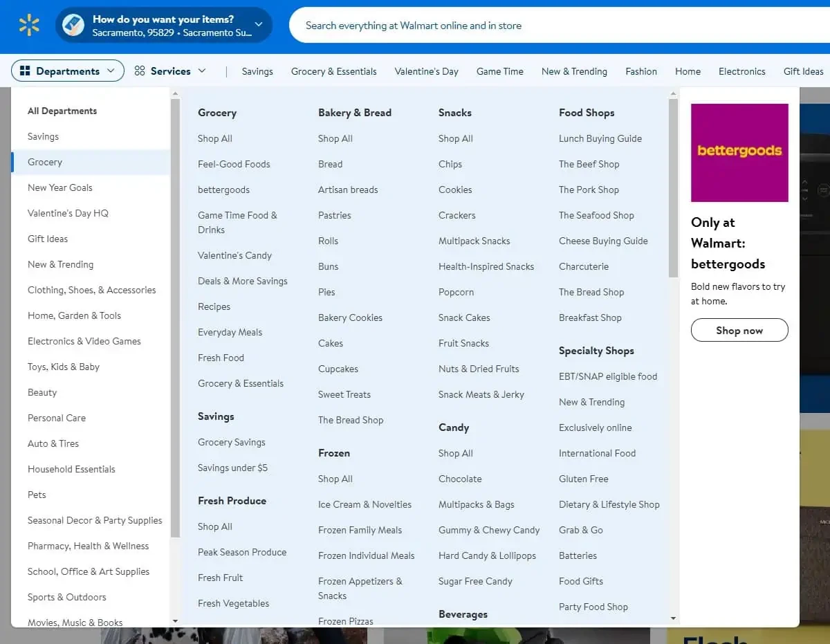Select Electronics & Video Games department

[84, 341]
